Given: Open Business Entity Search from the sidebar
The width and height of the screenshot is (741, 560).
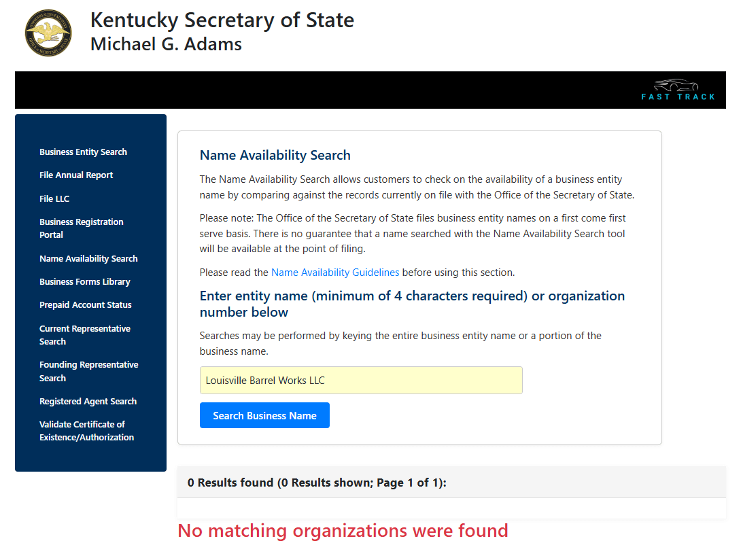Looking at the screenshot, I should [x=83, y=152].
